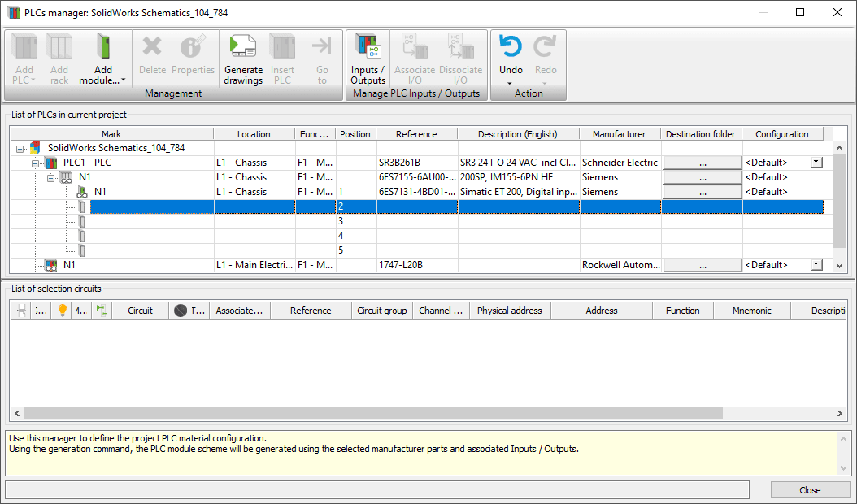The height and width of the screenshot is (504, 857).
Task: Sort by the Mark column header
Action: point(111,134)
